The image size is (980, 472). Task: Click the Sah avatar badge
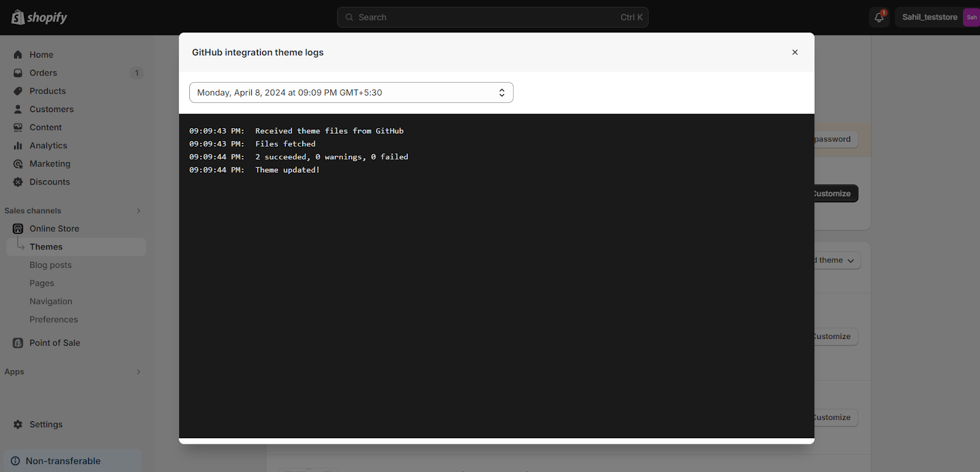[971, 17]
